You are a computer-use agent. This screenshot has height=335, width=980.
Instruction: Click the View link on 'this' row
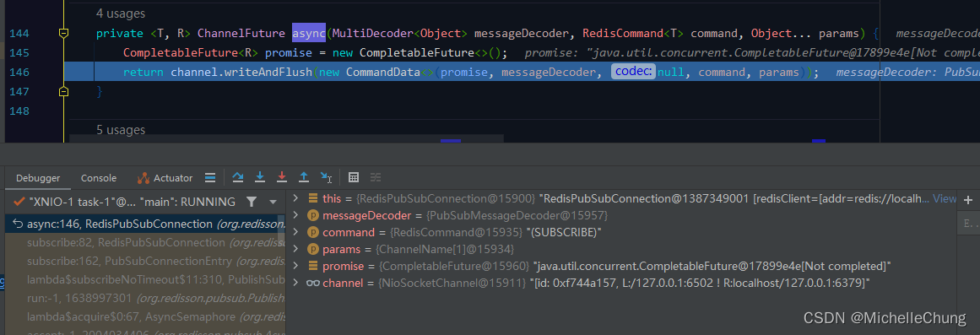[945, 199]
